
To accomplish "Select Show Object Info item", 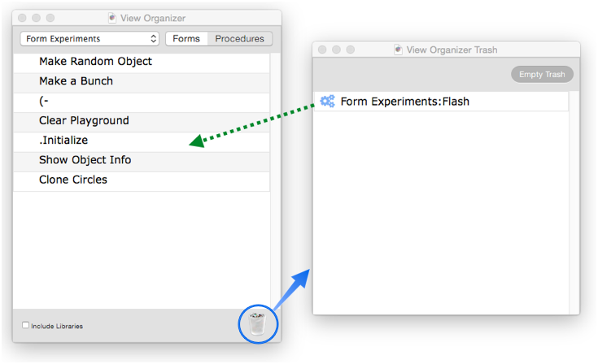I will (142, 160).
